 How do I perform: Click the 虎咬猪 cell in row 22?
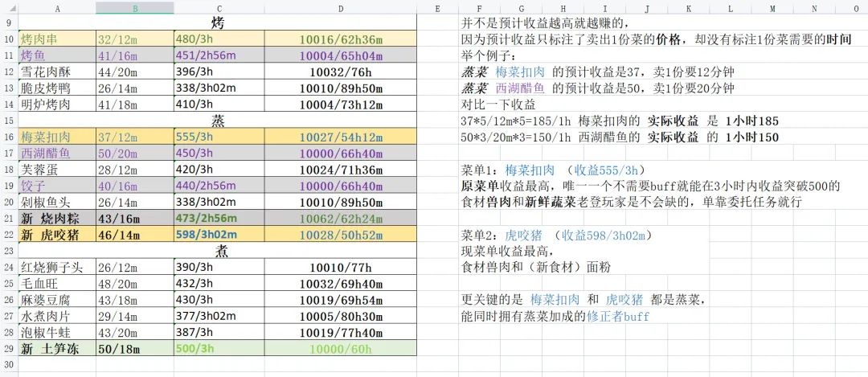point(57,235)
